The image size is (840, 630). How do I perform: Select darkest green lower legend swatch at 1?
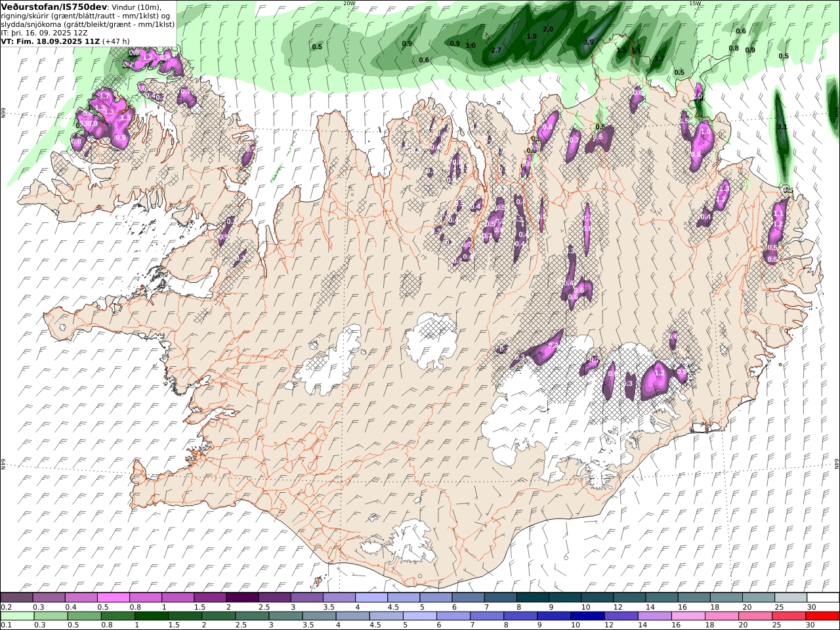[151, 616]
